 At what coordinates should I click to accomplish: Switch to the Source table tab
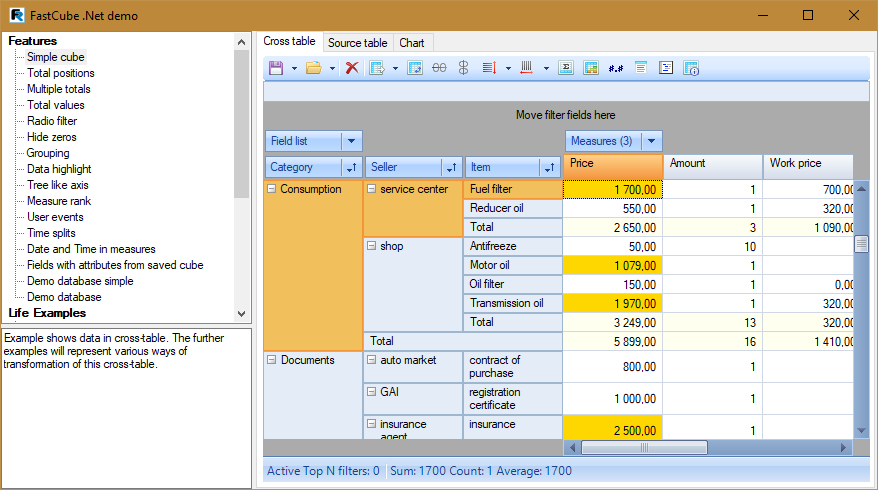(357, 43)
